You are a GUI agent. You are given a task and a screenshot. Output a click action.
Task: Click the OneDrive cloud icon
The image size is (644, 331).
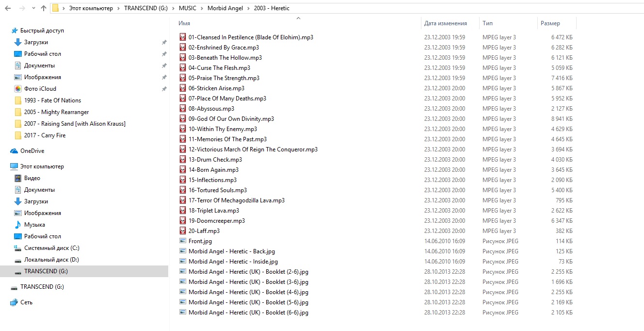click(14, 151)
